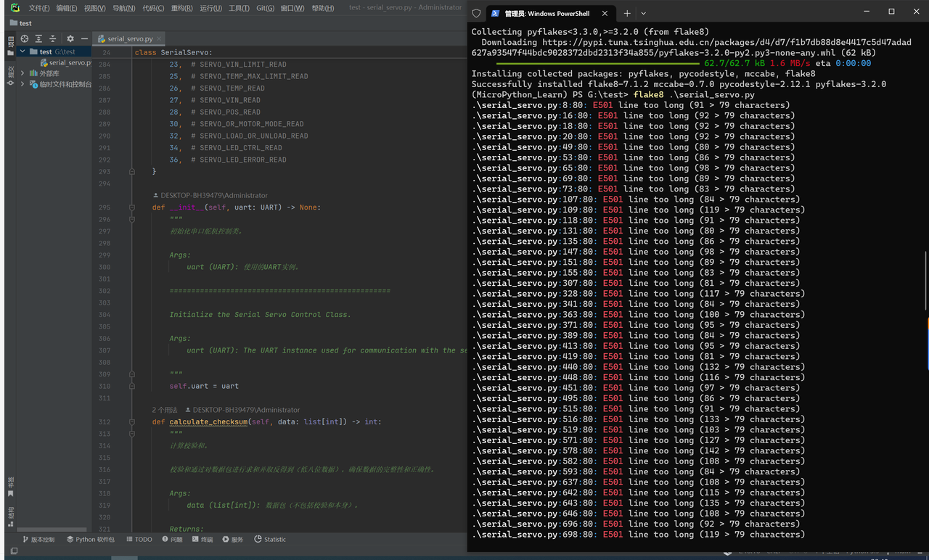
Task: Fold the docstring starting at line 313
Action: (x=132, y=434)
